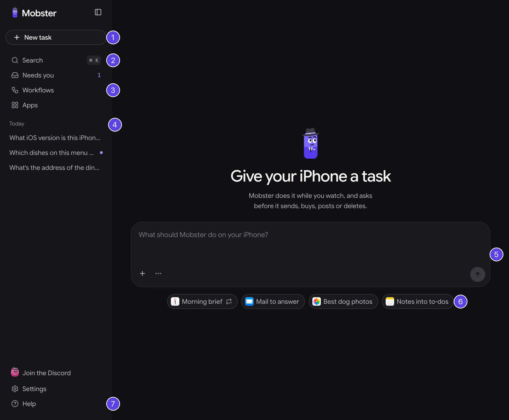The height and width of the screenshot is (420, 509).
Task: Choose the Best dog photos suggestion
Action: click(343, 301)
